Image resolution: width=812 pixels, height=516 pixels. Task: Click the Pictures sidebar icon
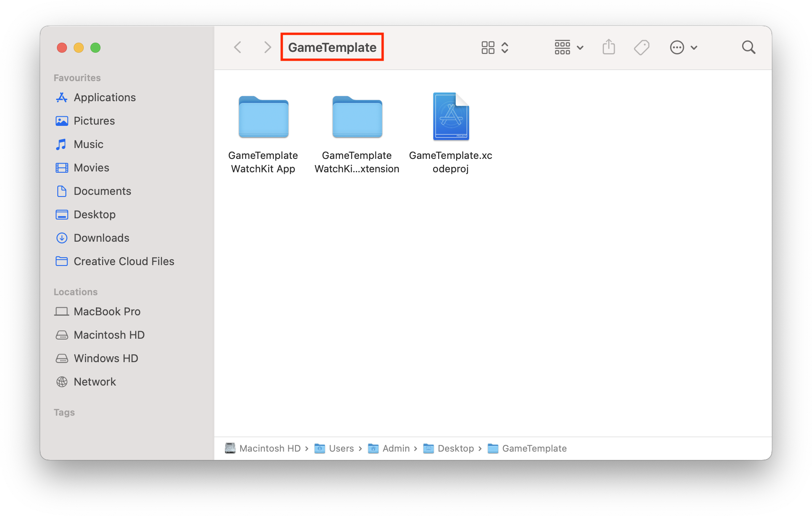pyautogui.click(x=62, y=121)
